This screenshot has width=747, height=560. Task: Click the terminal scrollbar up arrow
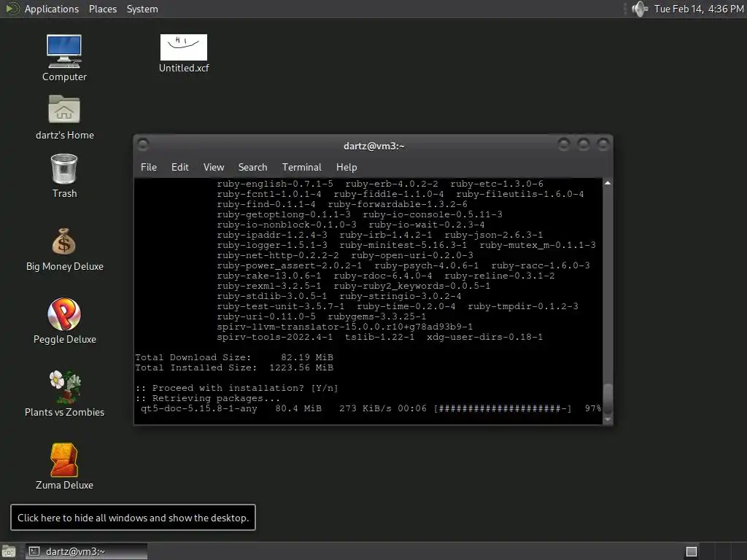pos(608,183)
